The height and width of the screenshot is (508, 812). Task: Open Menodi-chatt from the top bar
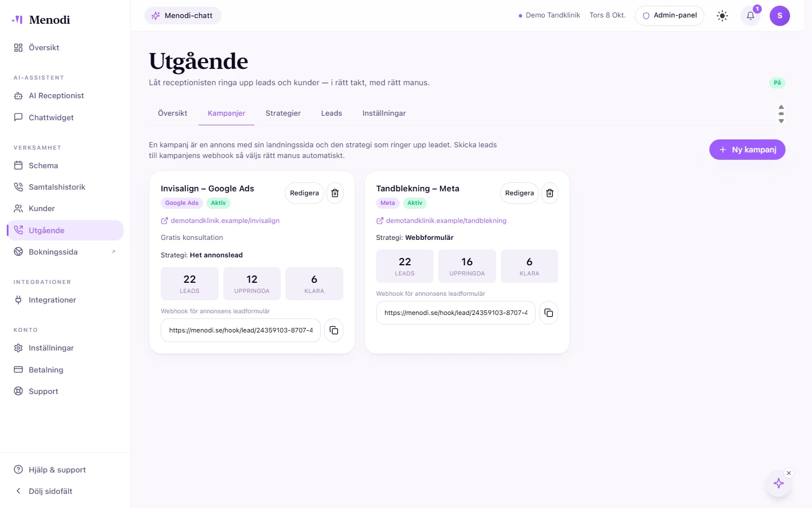coord(183,16)
